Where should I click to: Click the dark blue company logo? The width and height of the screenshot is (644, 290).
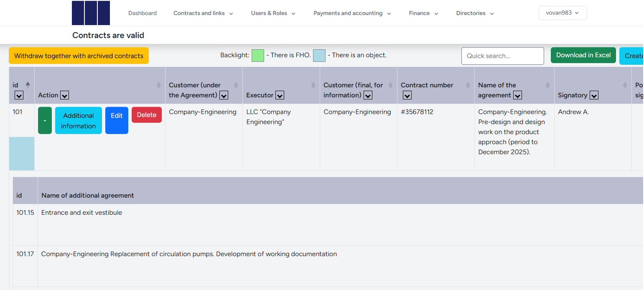91,13
